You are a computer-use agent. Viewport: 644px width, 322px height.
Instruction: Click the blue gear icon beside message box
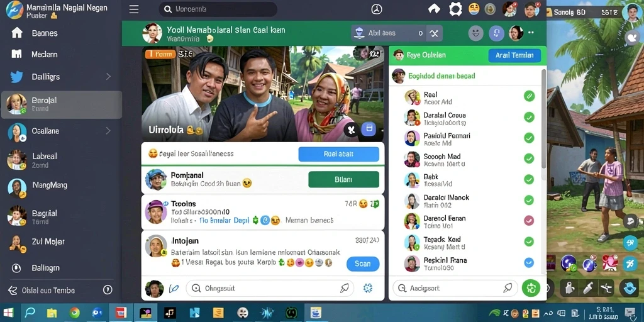(x=368, y=288)
